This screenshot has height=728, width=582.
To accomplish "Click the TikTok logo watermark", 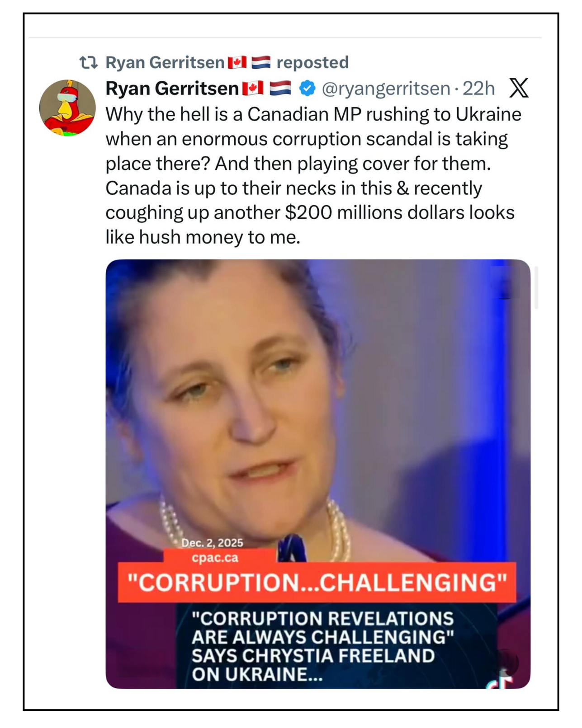I will pos(501,681).
